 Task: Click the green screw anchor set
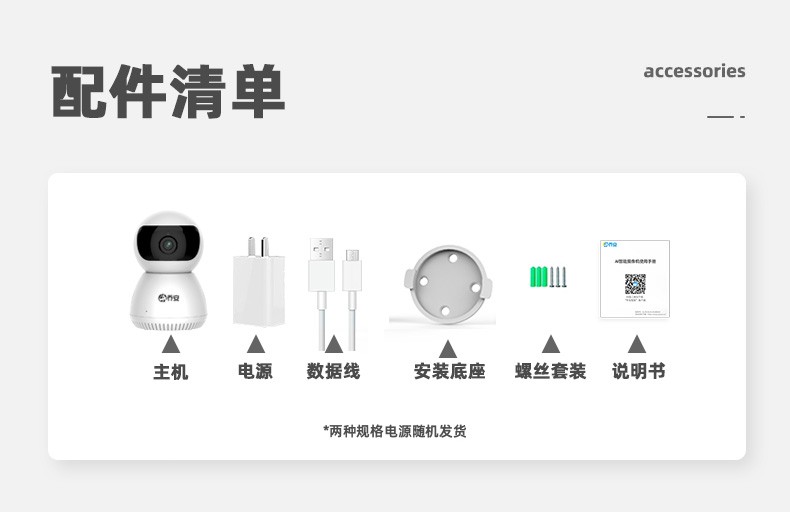pyautogui.click(x=548, y=277)
